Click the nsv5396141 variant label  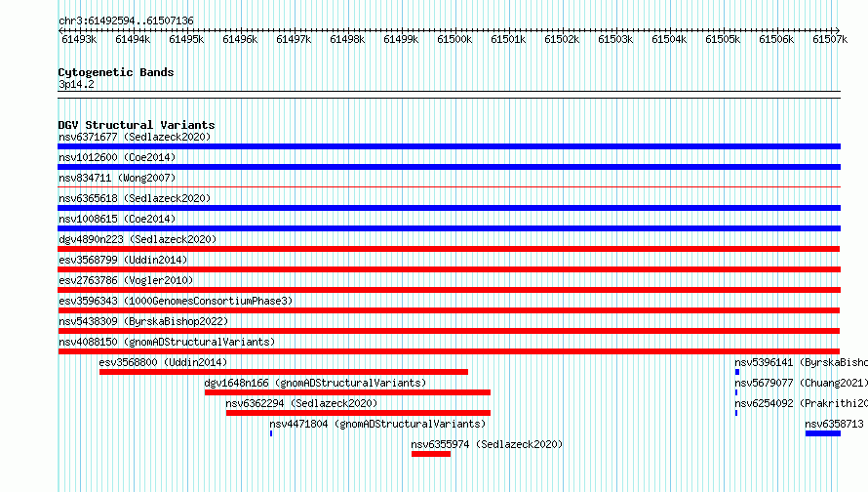coord(801,362)
